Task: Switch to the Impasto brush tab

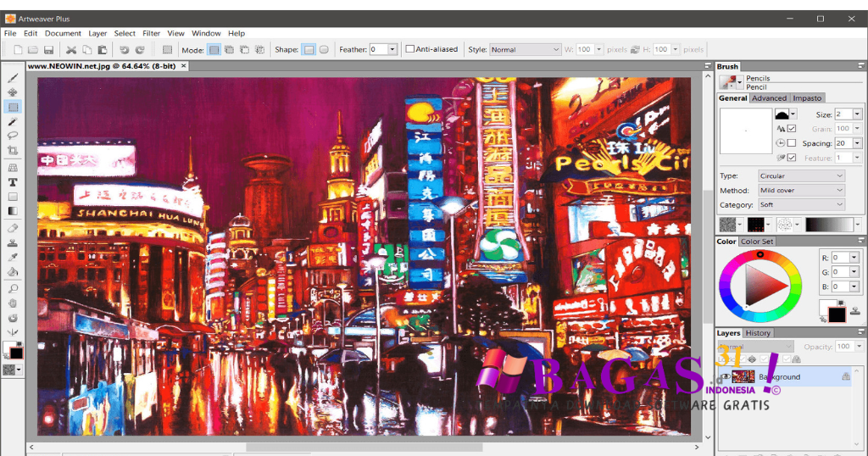Action: pyautogui.click(x=807, y=98)
